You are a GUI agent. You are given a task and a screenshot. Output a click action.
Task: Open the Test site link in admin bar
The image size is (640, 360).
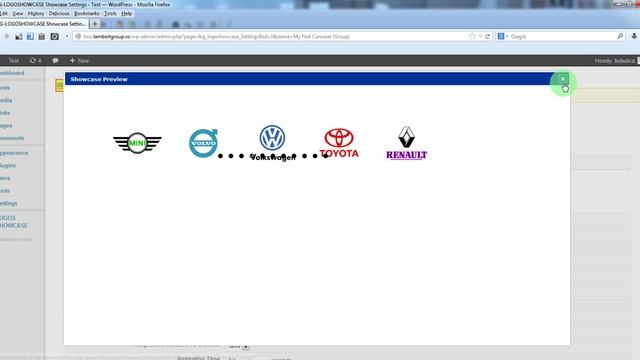13,60
